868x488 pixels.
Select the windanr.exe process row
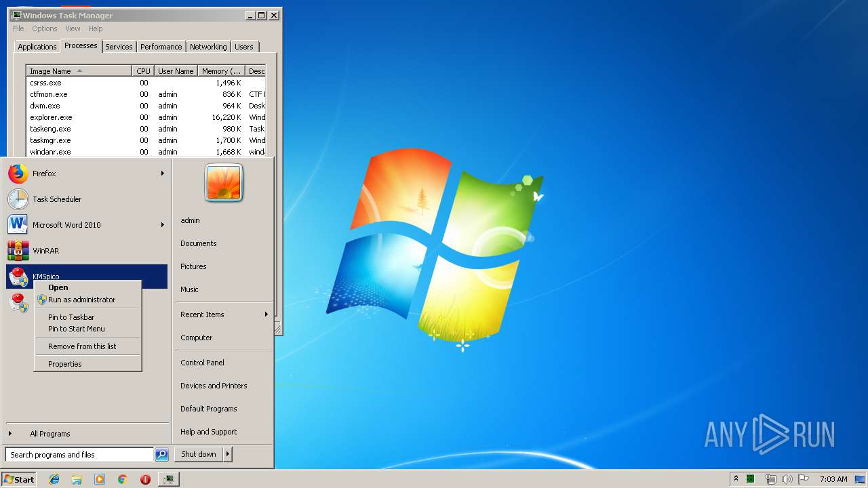point(146,152)
